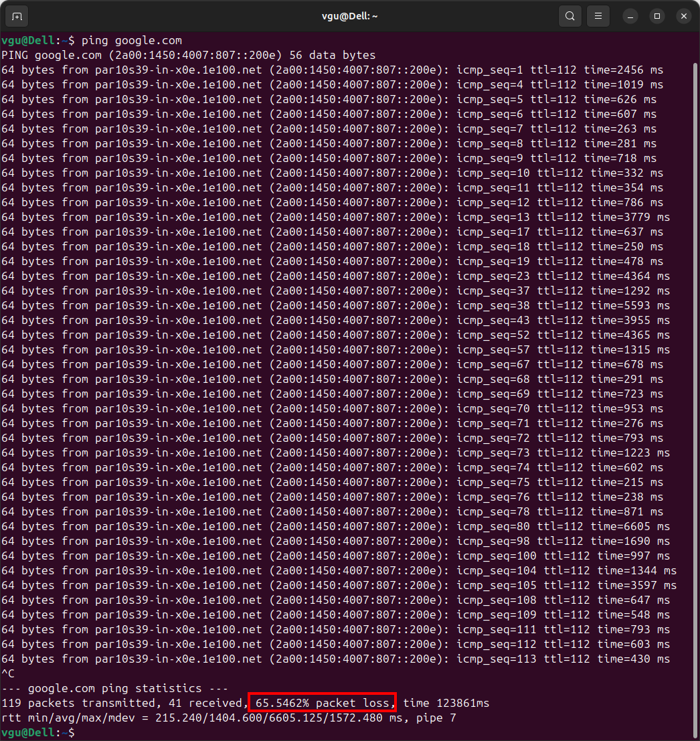Click the line with icmp_seq=4 time=1019 ms

coord(332,84)
